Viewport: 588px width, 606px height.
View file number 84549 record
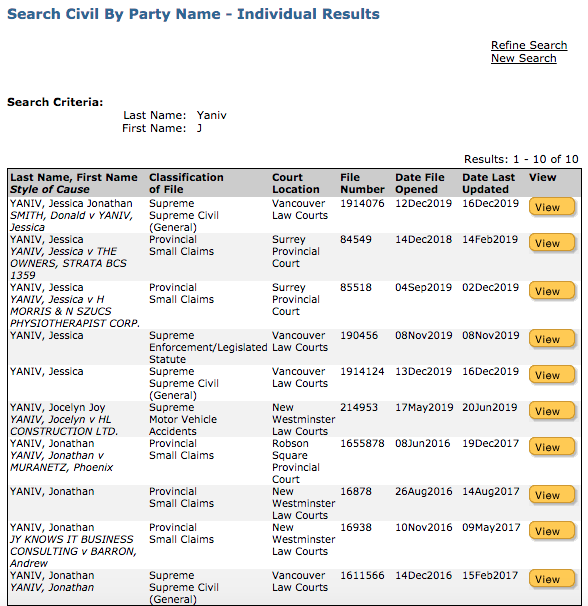coord(552,243)
